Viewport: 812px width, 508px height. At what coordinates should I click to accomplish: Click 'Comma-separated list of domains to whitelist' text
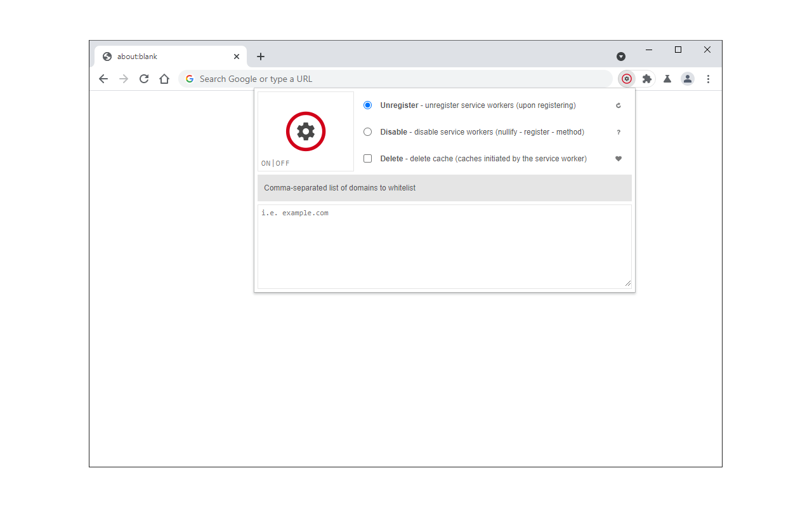tap(340, 188)
